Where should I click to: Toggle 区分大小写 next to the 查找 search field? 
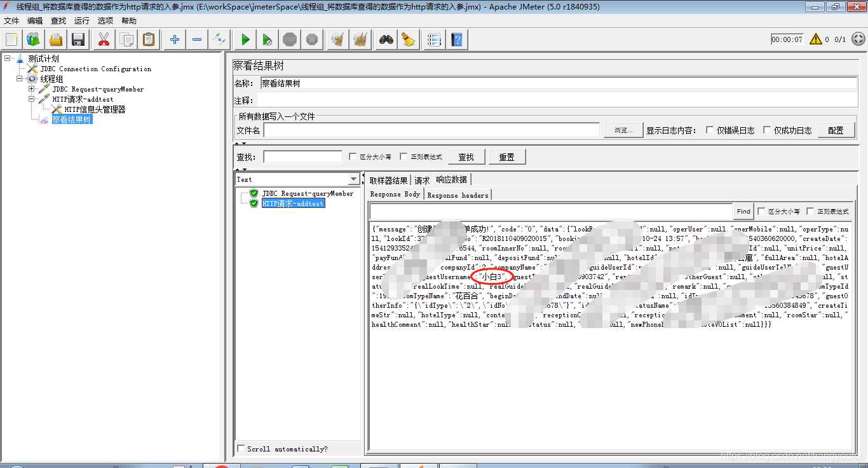tap(353, 156)
